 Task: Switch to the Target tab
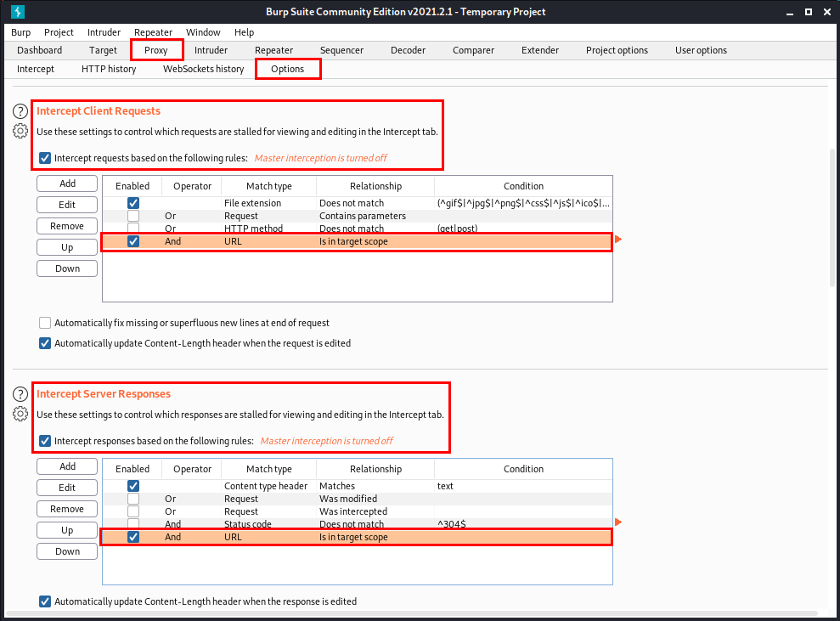pos(103,50)
